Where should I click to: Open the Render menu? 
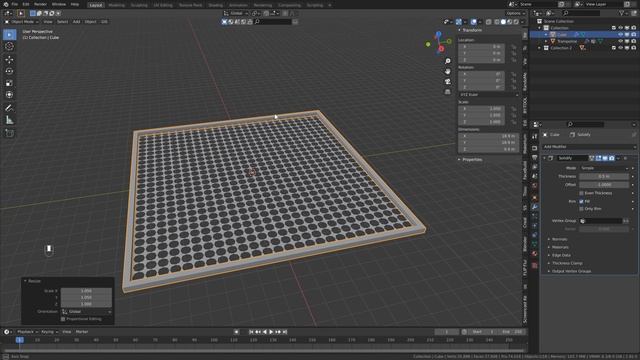(x=40, y=4)
